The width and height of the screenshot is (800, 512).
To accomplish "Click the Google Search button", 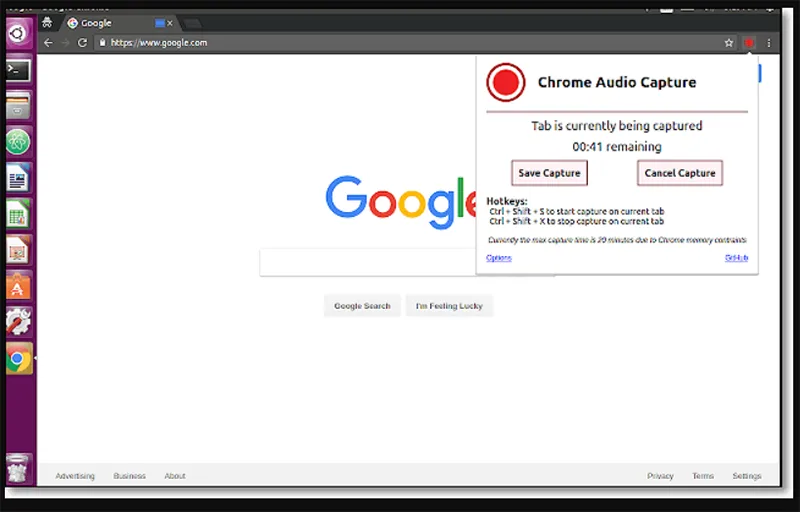I will (362, 306).
